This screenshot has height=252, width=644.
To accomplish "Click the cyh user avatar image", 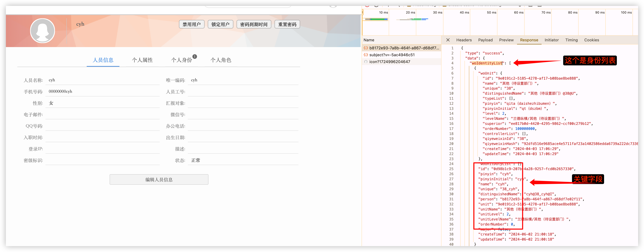I will [43, 31].
